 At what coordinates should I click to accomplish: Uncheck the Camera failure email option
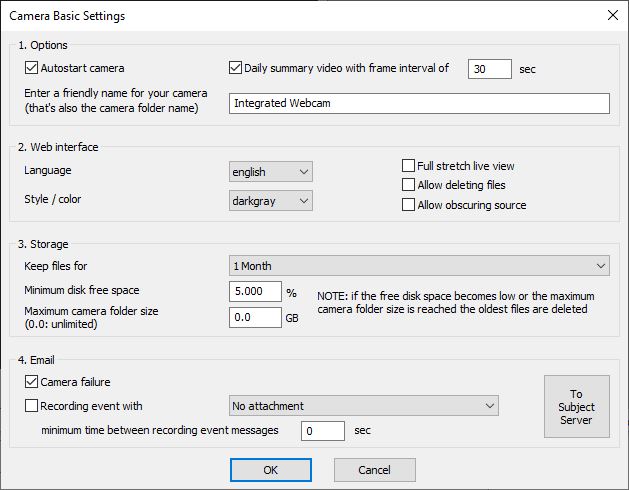[x=31, y=382]
